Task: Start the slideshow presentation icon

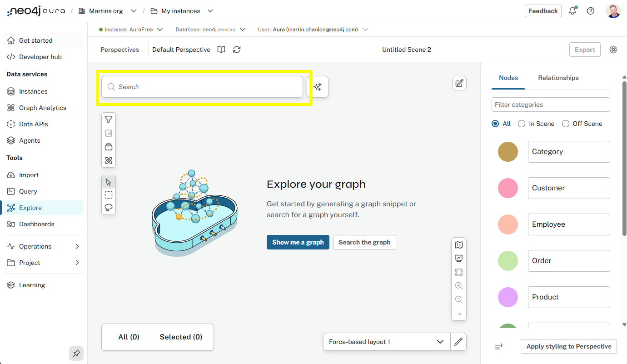Action: coord(459,258)
